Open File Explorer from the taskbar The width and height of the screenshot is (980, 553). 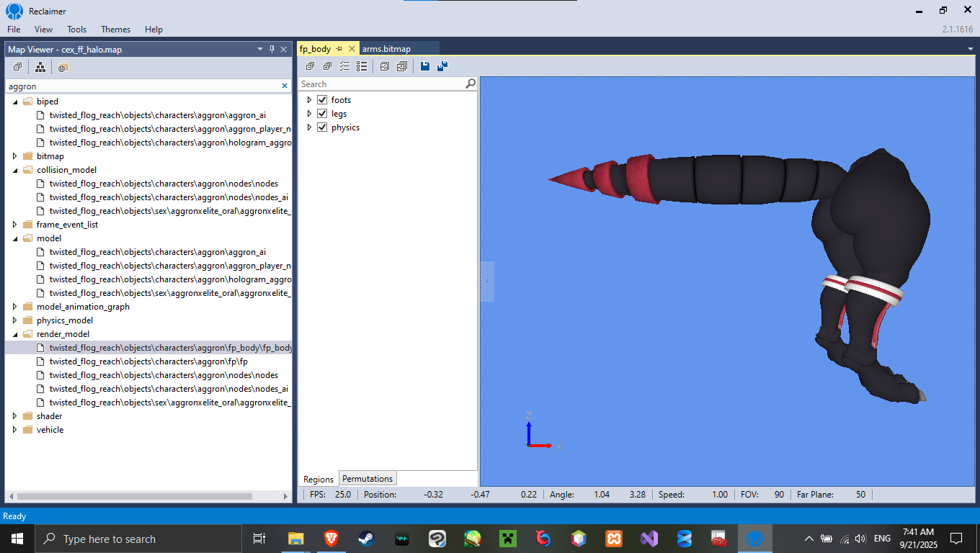click(x=296, y=539)
